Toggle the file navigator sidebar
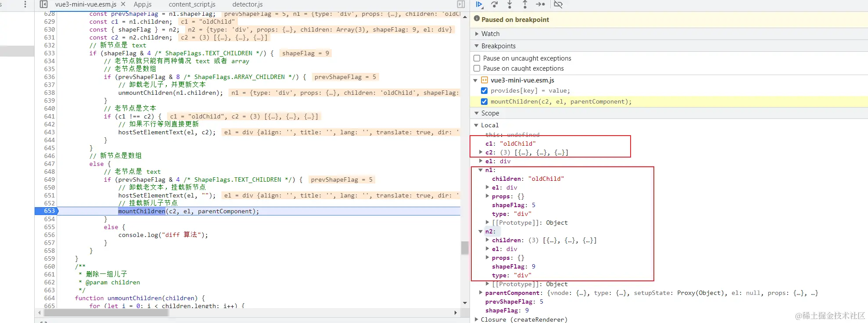 [x=43, y=4]
